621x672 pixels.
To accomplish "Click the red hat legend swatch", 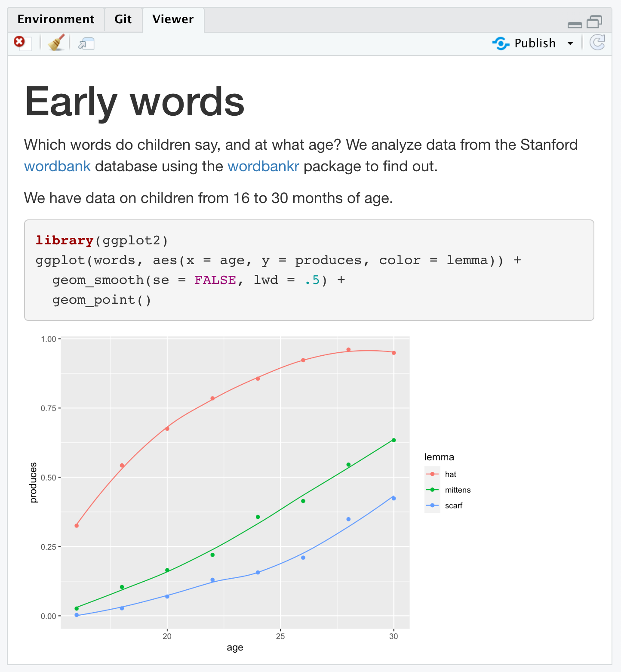I will pos(432,474).
